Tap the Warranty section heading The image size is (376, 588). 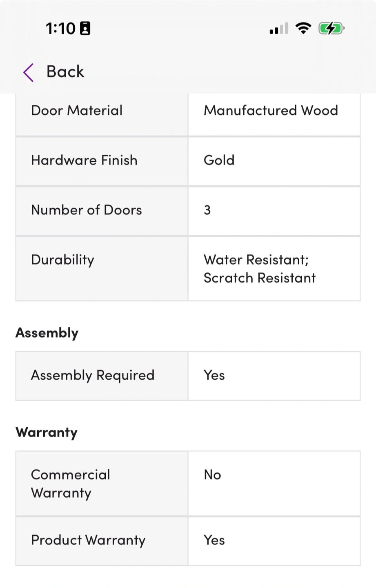point(47,432)
